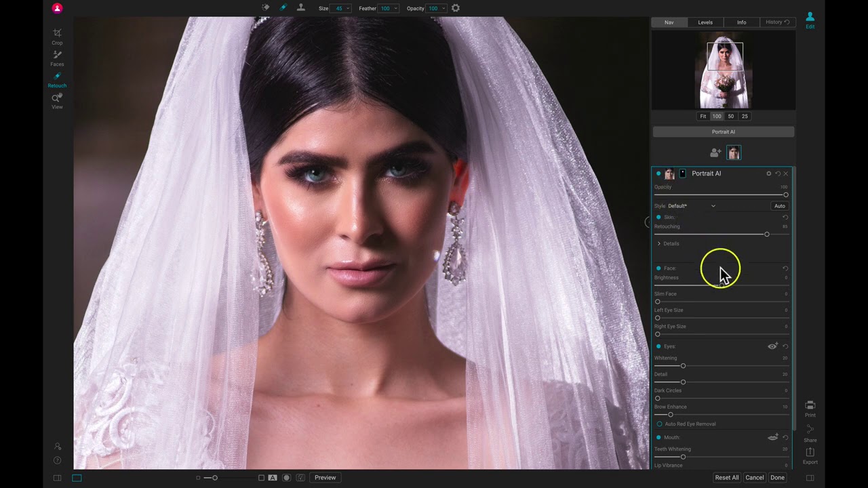868x488 pixels.
Task: Toggle the Eyes section on or off
Action: point(658,346)
